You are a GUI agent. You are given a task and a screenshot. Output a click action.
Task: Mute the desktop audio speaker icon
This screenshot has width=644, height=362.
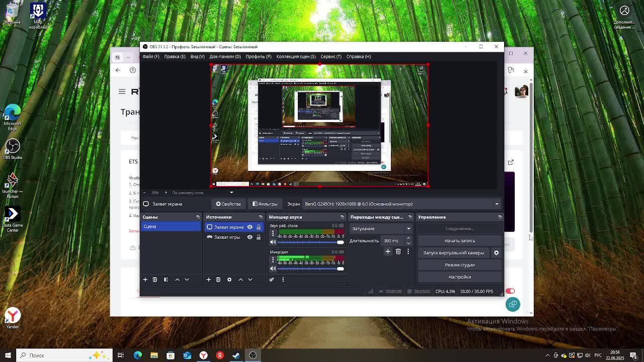(273, 242)
